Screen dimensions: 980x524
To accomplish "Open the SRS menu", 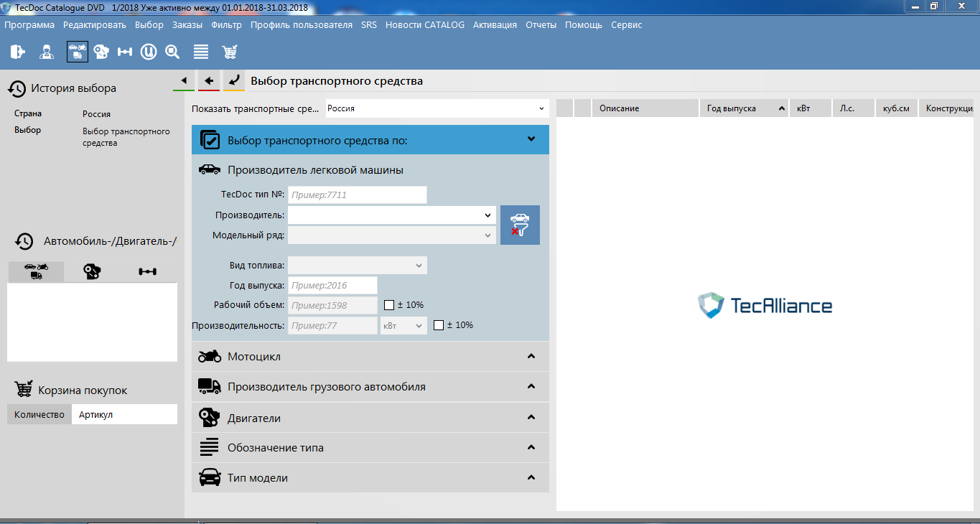I will 369,24.
